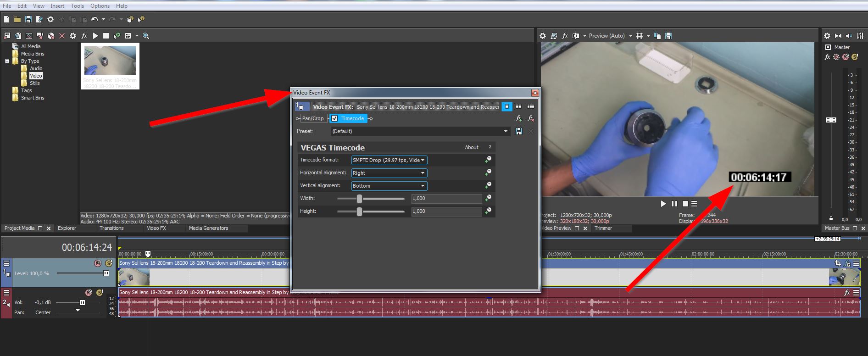Click the Plug-In Chain add FX icon
Screen dimensions: 868x356
pos(519,118)
